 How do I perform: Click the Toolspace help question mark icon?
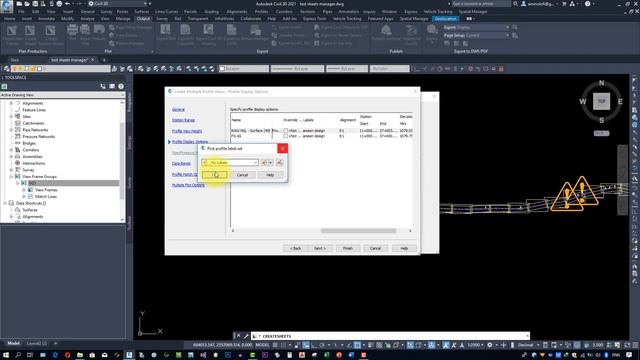coord(121,87)
